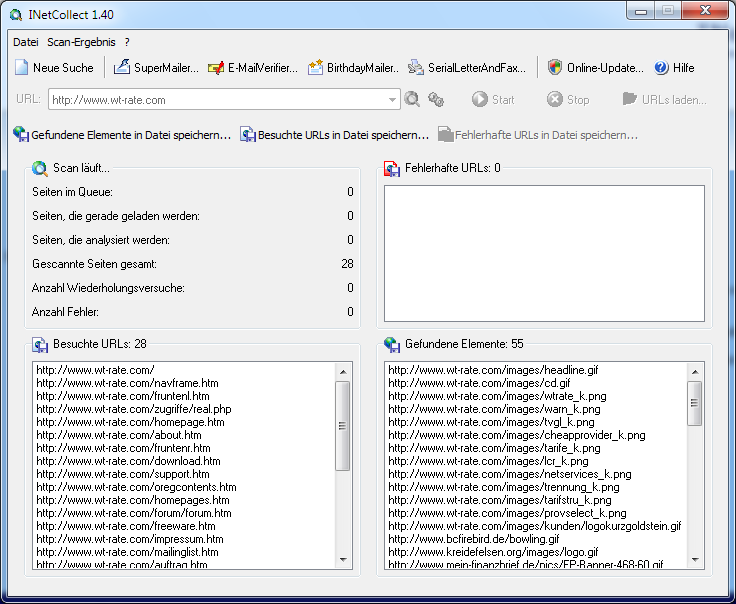Click the Neue Suche page icon

point(22,68)
